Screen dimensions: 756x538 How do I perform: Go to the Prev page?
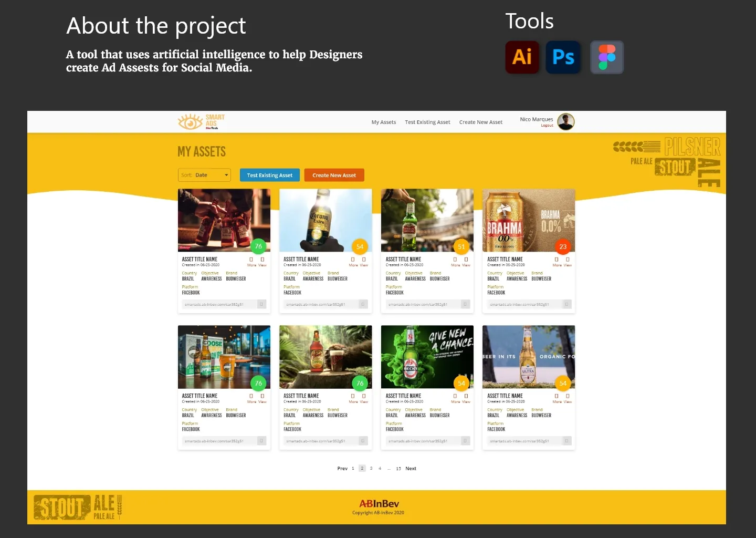click(x=342, y=469)
